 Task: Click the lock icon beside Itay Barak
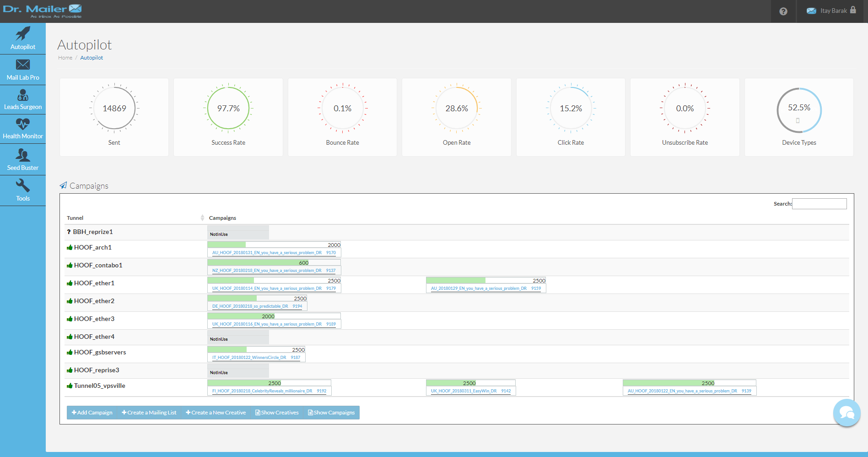coord(853,10)
